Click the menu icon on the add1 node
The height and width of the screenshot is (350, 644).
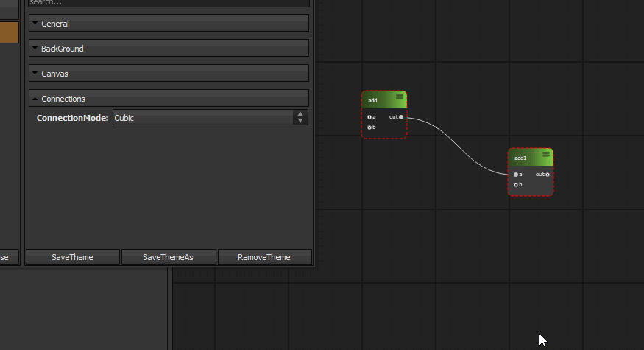tap(546, 154)
